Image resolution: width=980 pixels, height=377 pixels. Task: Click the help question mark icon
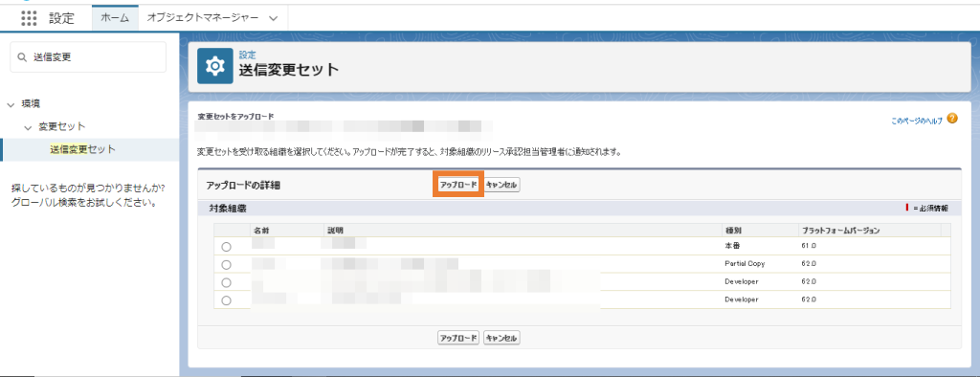tap(952, 118)
